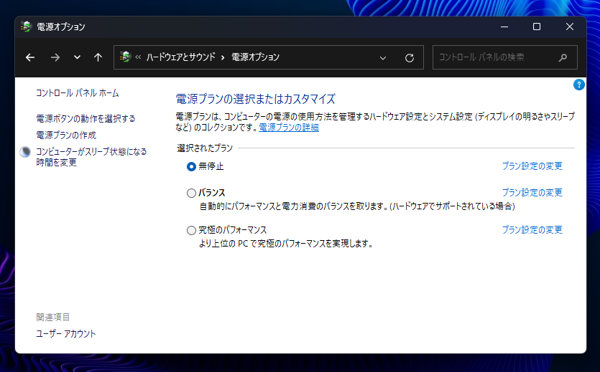Go up one level with up arrow
600x372 pixels.
pyautogui.click(x=98, y=57)
